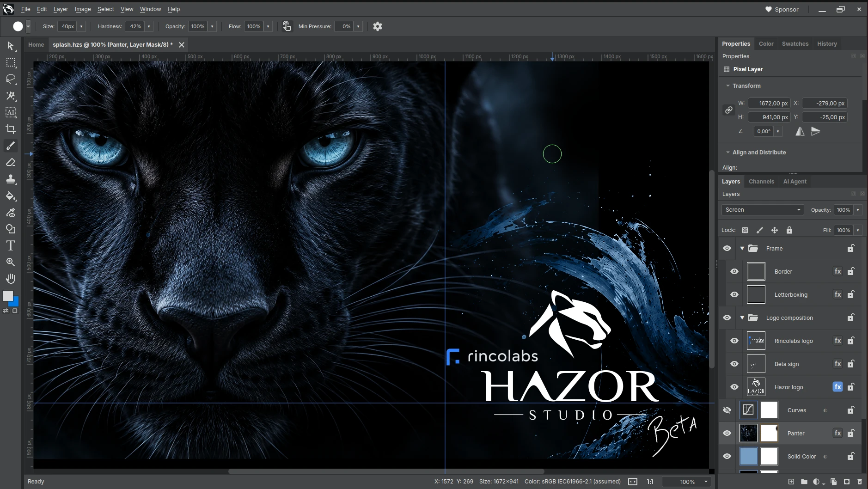
Task: Switch to the Channels tab
Action: point(761,182)
